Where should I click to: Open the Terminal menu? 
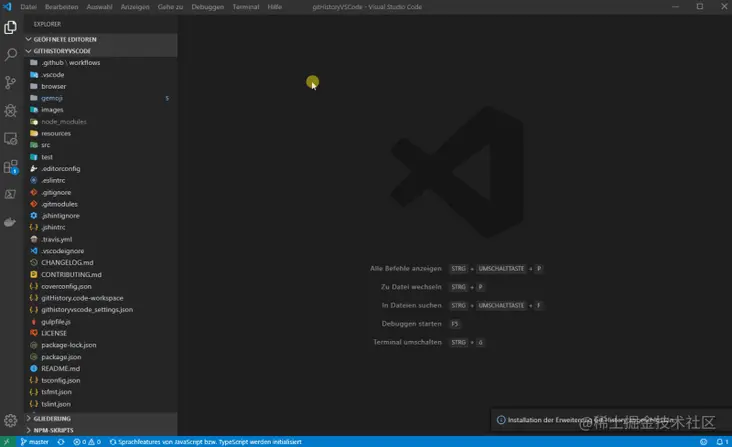(x=246, y=7)
